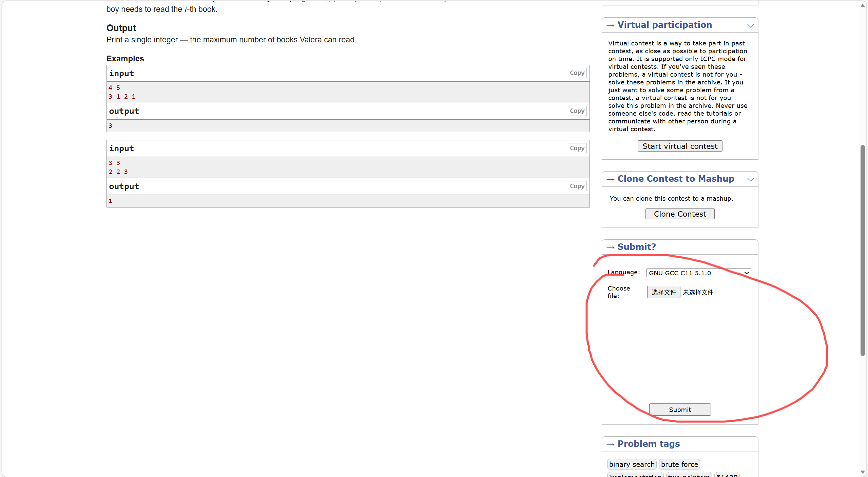Image resolution: width=868 pixels, height=477 pixels.
Task: Open the binary search problem tag
Action: [x=631, y=464]
